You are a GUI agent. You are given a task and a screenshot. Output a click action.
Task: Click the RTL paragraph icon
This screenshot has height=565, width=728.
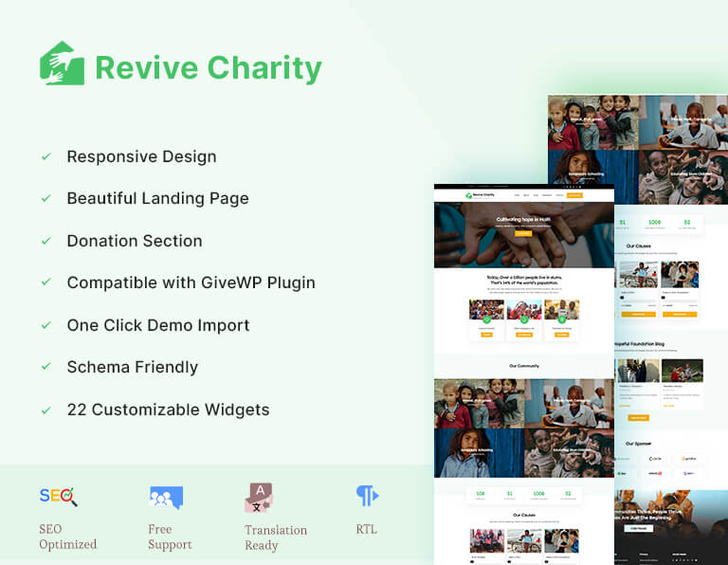(x=367, y=496)
